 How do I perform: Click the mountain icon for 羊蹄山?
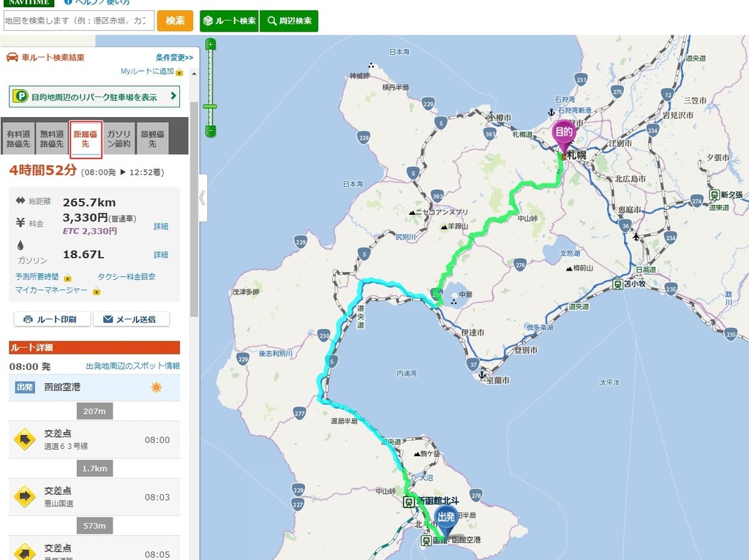[x=444, y=227]
